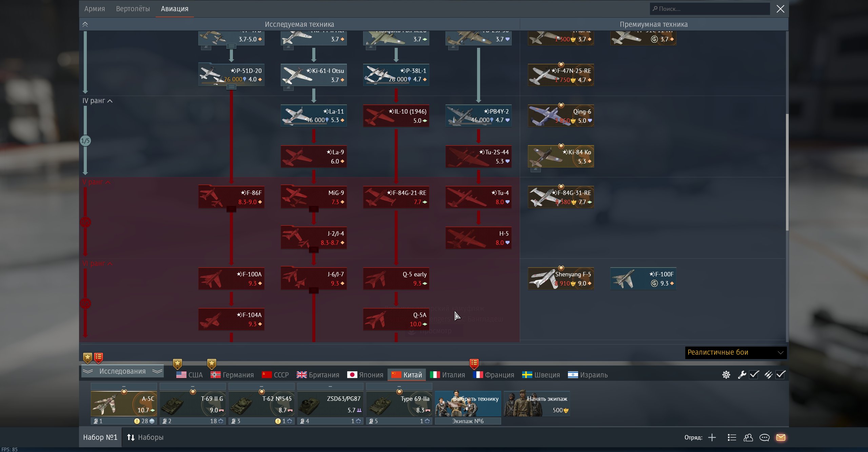Viewport: 868px width, 452px height.
Task: Toggle the auto-refill ammo checkbox
Action: click(x=781, y=375)
